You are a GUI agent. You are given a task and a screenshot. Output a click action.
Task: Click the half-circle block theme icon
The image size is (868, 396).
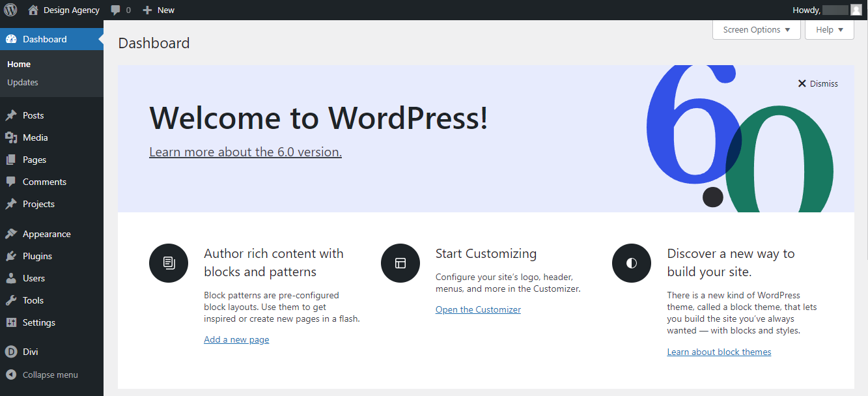[632, 263]
